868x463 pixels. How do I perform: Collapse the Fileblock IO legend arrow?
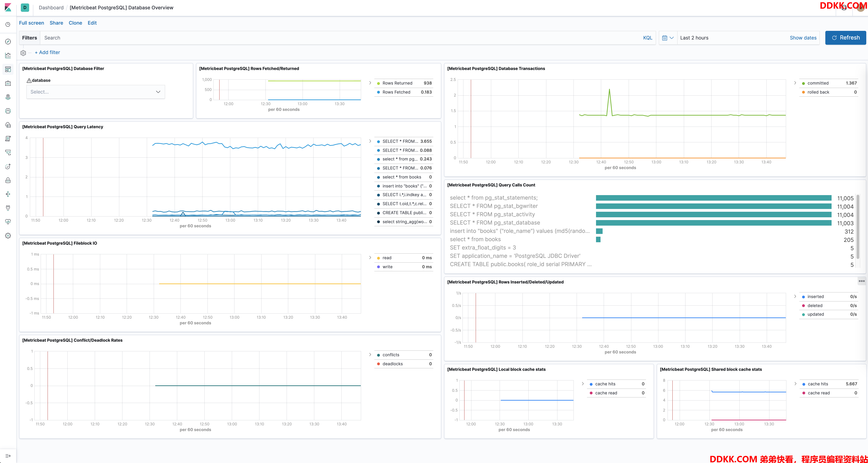tap(370, 257)
